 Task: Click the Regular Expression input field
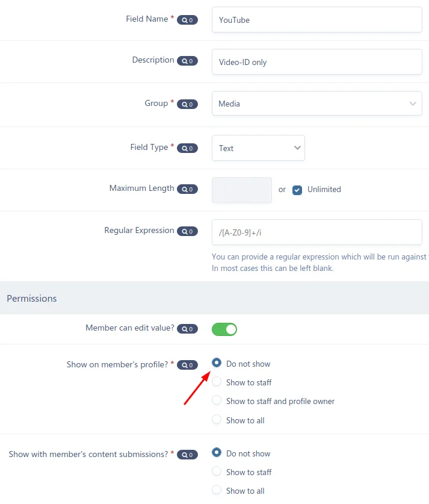click(316, 232)
